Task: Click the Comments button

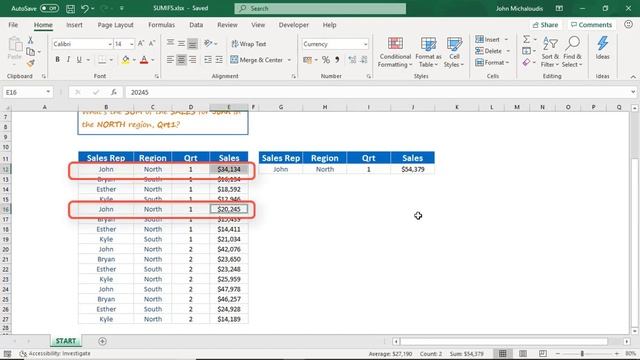Action: pos(591,25)
